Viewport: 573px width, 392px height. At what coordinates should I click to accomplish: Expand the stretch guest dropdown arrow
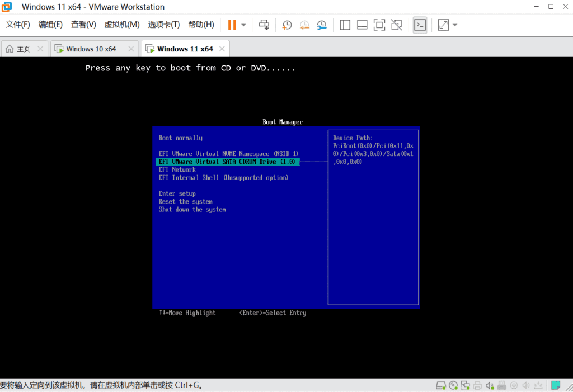pyautogui.click(x=455, y=25)
